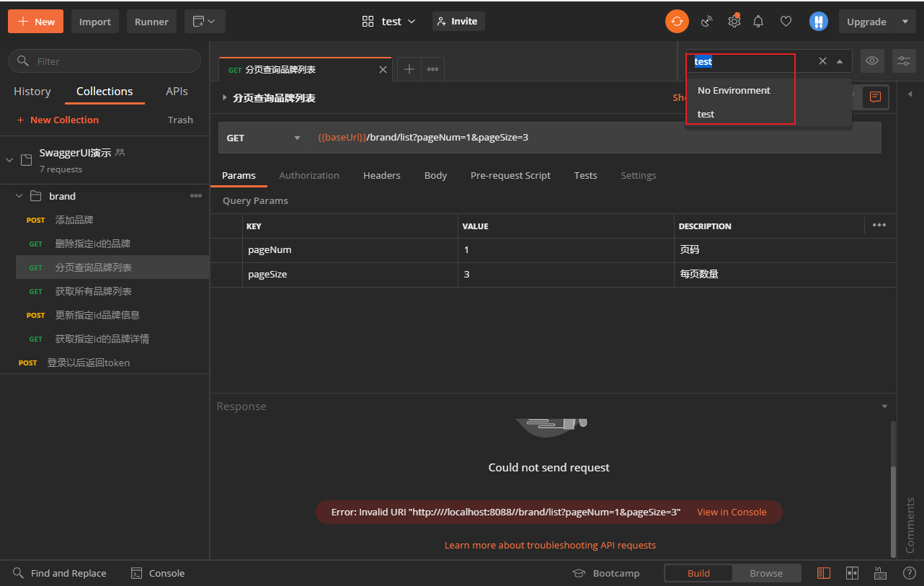Collapse the SwaggerUI演示 collection
Image resolution: width=924 pixels, height=586 pixels.
(9, 160)
